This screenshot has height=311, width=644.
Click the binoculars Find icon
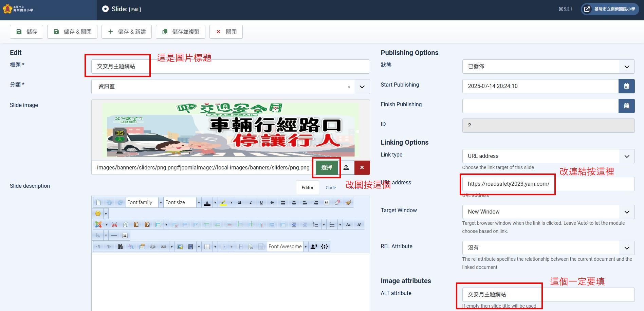pyautogui.click(x=120, y=246)
